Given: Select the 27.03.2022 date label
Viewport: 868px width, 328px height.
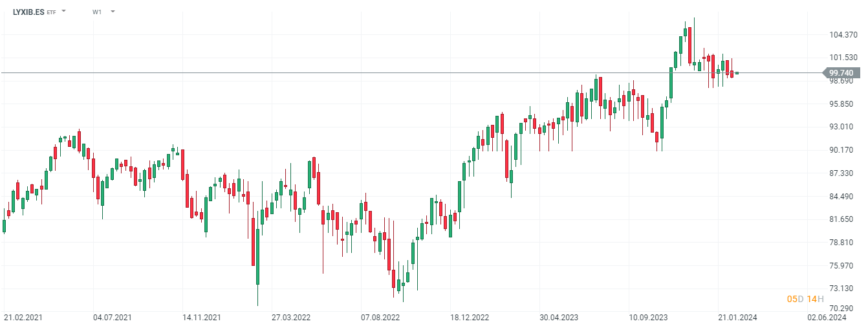Looking at the screenshot, I should tap(291, 318).
